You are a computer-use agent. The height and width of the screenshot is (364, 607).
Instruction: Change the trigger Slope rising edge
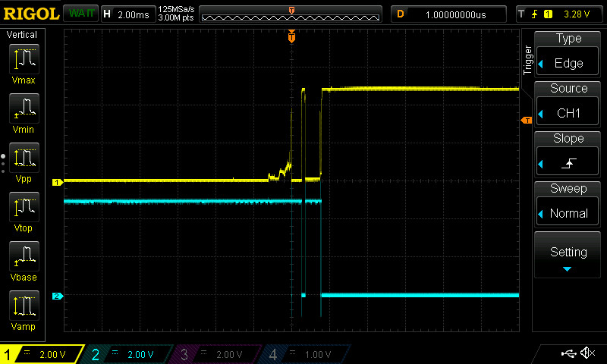(568, 155)
